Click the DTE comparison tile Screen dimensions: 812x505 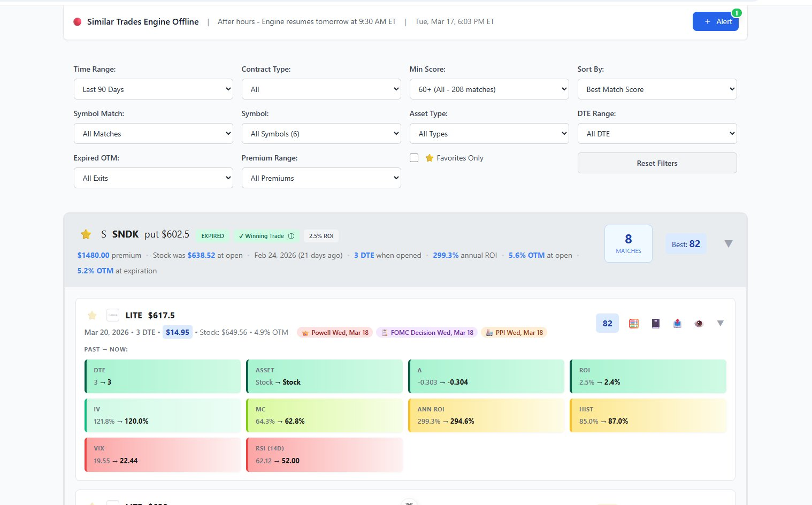(x=163, y=377)
